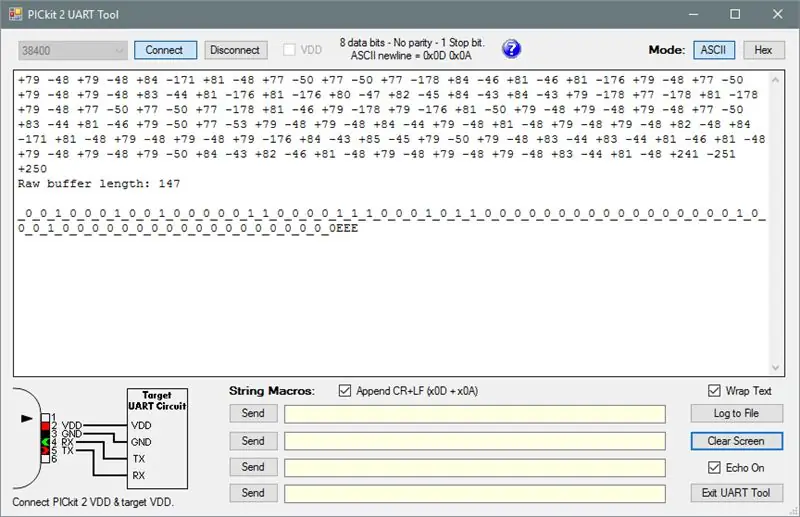The image size is (800, 517).
Task: Switch display mode to ASCII
Action: pos(714,50)
